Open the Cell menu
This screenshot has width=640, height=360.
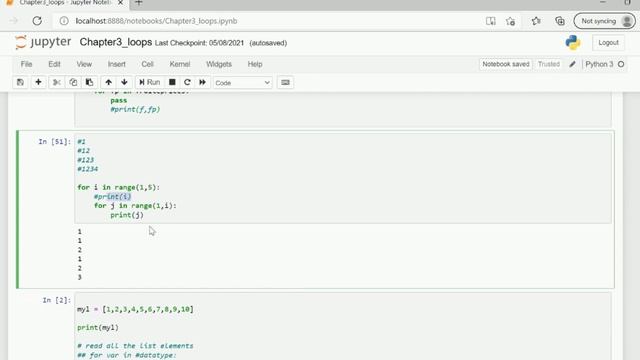[147, 64]
